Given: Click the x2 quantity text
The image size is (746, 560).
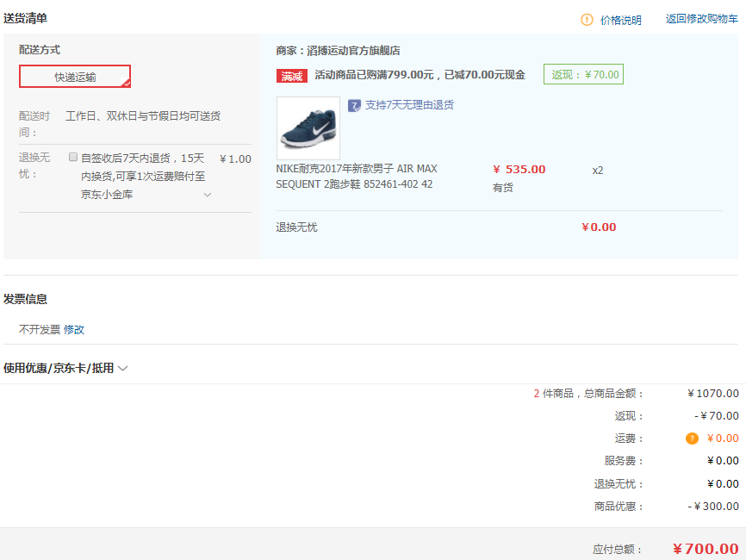Looking at the screenshot, I should click(x=598, y=171).
